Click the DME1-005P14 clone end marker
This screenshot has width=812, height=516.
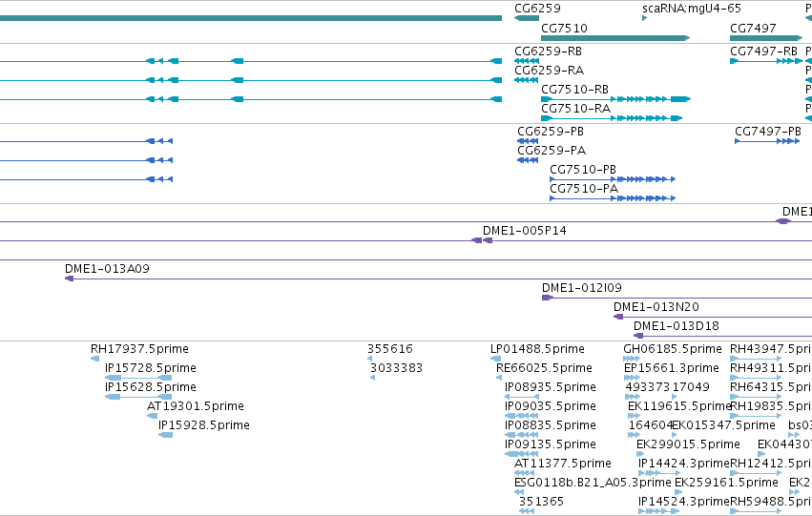click(x=482, y=240)
